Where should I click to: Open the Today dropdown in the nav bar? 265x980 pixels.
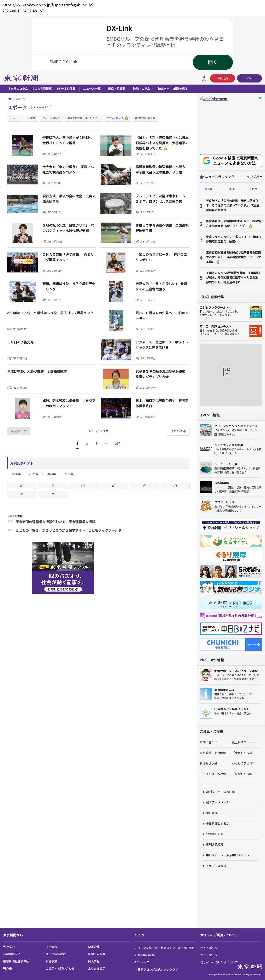(163, 89)
